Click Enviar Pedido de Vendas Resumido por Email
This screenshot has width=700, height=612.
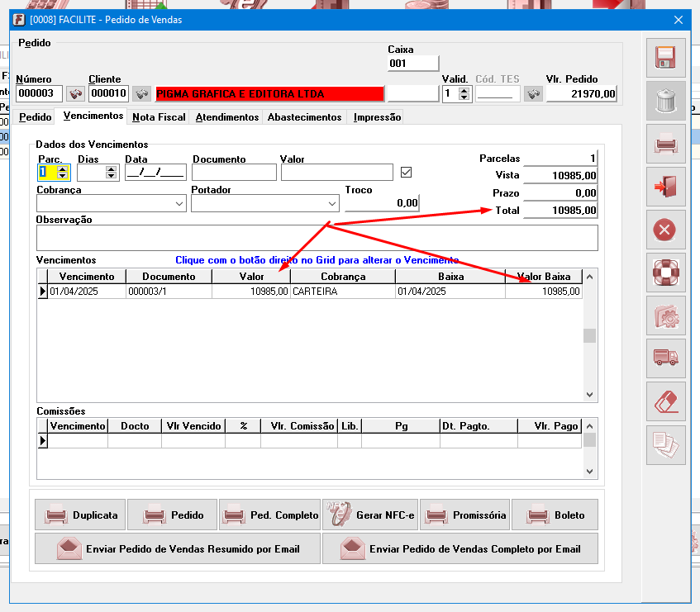(x=178, y=548)
